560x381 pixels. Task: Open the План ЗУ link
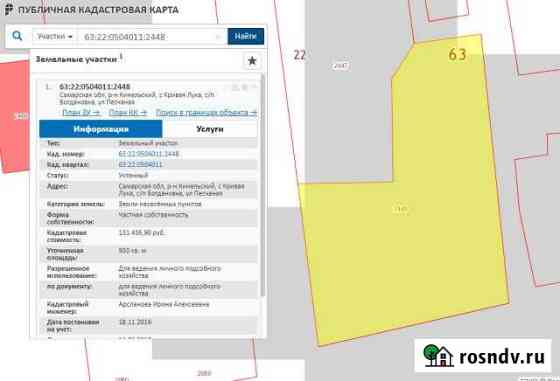coord(81,113)
